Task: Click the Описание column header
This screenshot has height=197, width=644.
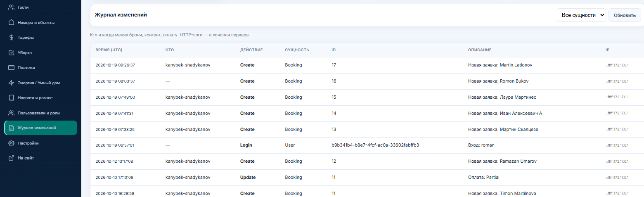Action: [480, 50]
